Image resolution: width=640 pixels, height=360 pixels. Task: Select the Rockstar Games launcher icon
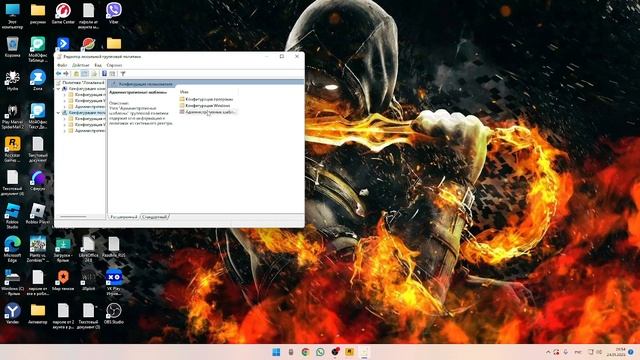[x=12, y=150]
